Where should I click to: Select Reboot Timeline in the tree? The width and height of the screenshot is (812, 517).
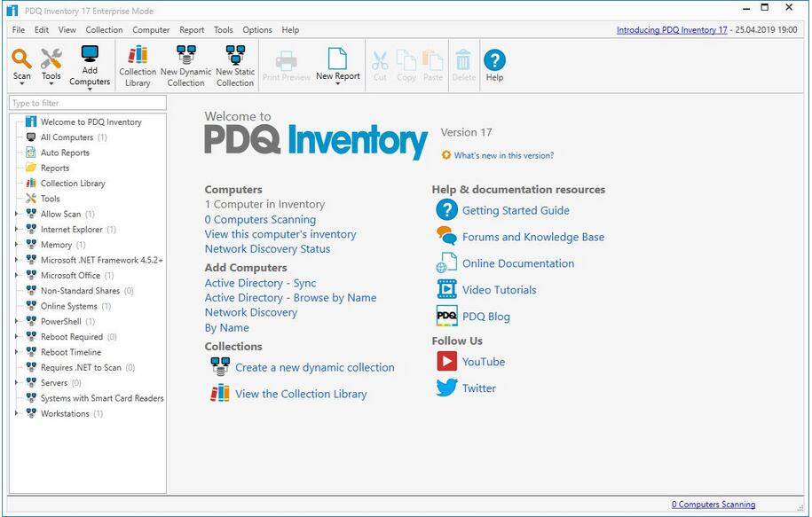pos(71,352)
